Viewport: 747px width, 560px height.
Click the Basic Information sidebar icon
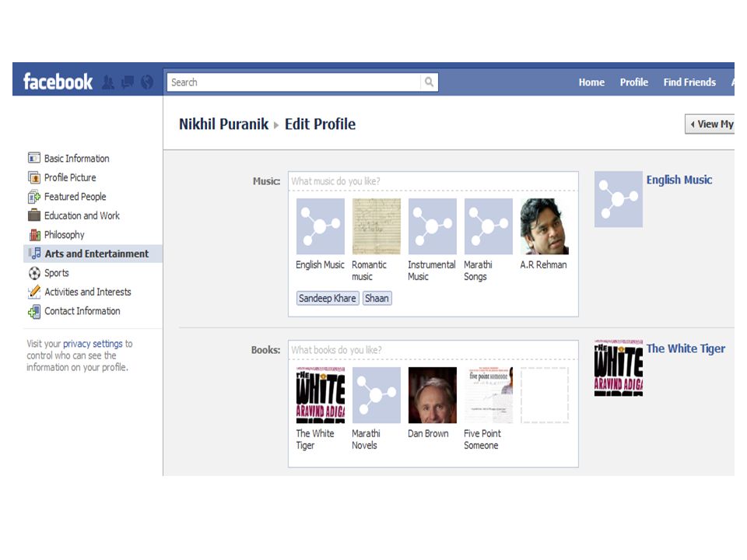(x=33, y=158)
